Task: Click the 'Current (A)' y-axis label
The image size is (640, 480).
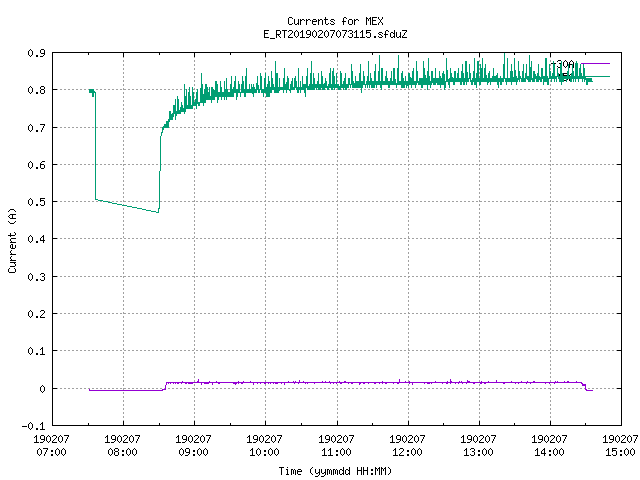Action: coord(12,241)
